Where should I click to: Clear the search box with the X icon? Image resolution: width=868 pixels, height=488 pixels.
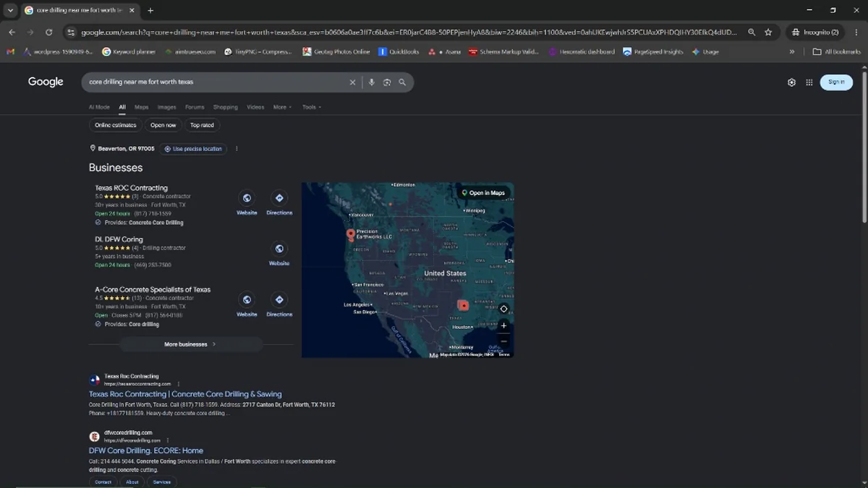(x=352, y=82)
